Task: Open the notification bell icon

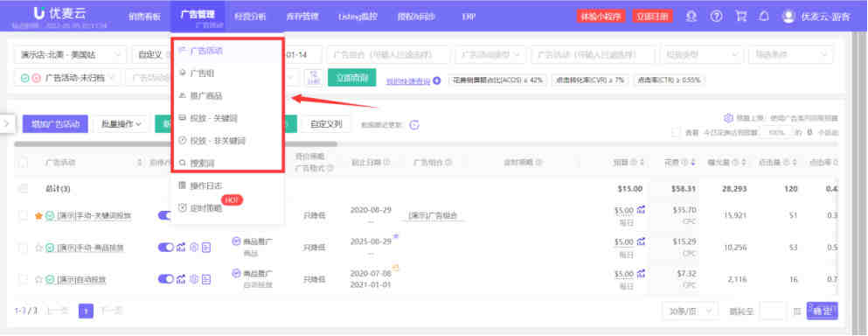Action: tap(764, 16)
